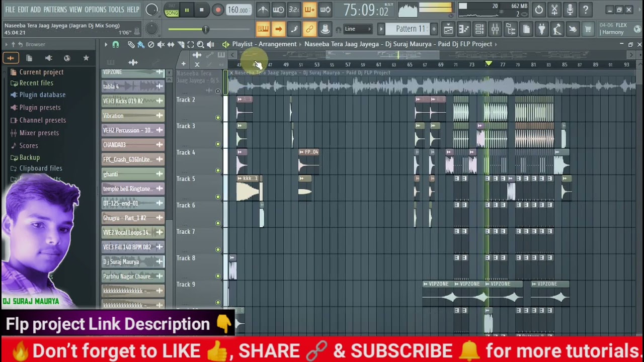Screen dimensions: 644x362
Task: Mute Track 2 via its green dot
Action: pos(218,118)
